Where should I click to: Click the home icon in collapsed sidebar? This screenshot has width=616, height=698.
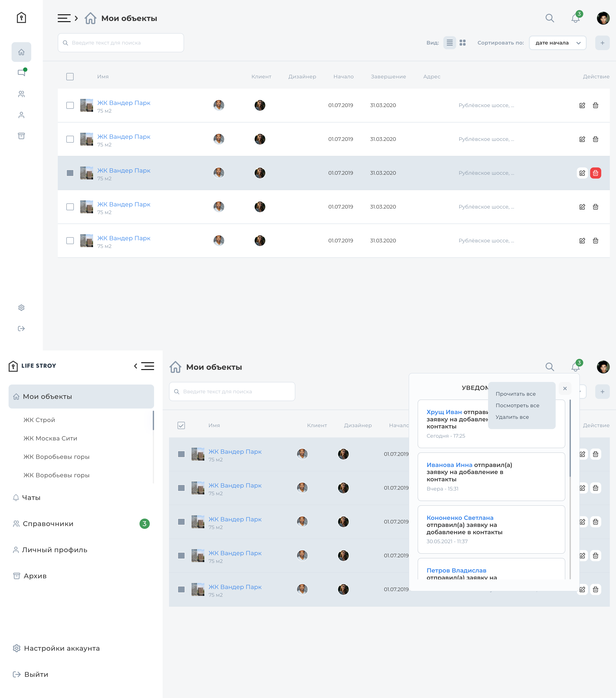point(21,52)
